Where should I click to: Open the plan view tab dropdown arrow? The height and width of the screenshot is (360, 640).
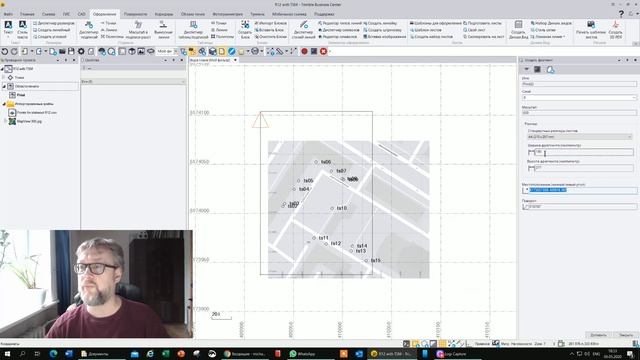click(x=236, y=60)
